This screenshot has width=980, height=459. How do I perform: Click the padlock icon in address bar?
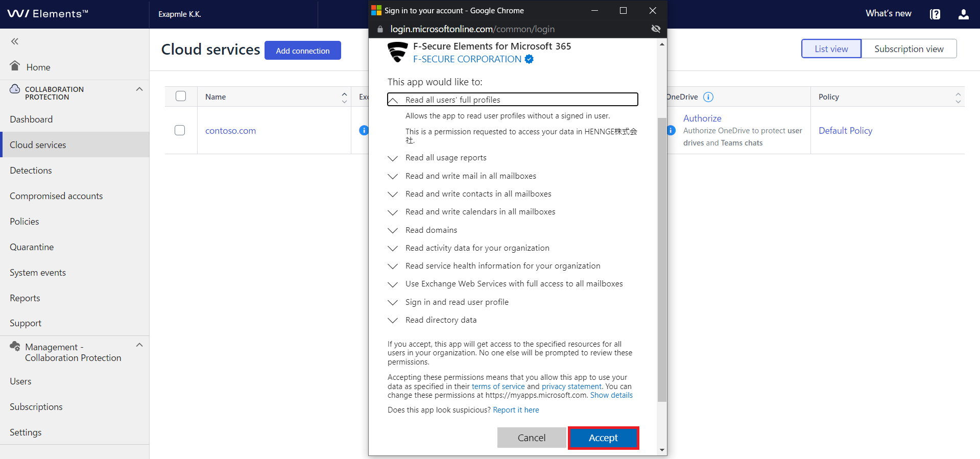pos(380,29)
